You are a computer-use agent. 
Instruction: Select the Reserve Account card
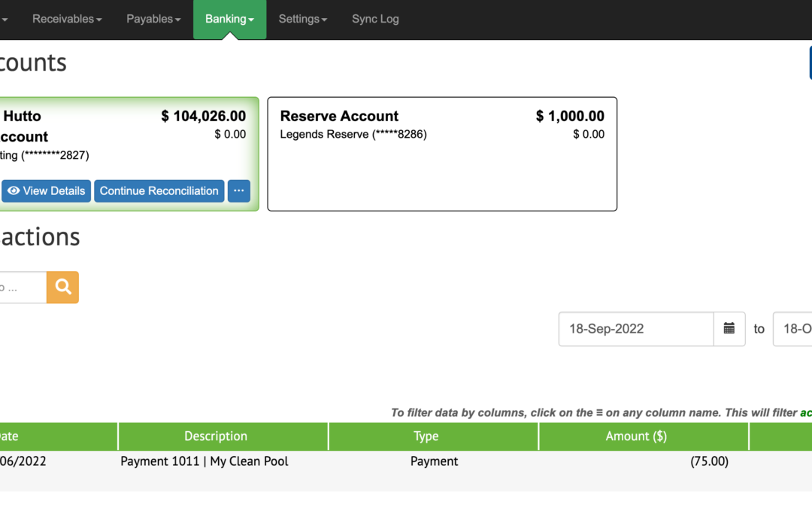[x=442, y=154]
